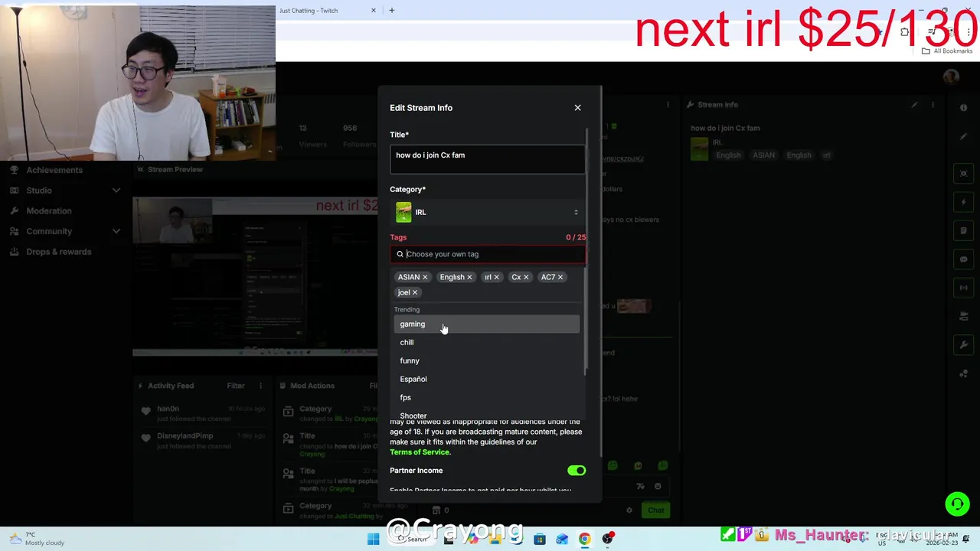Edit Stream Info using pencil icon

914,105
